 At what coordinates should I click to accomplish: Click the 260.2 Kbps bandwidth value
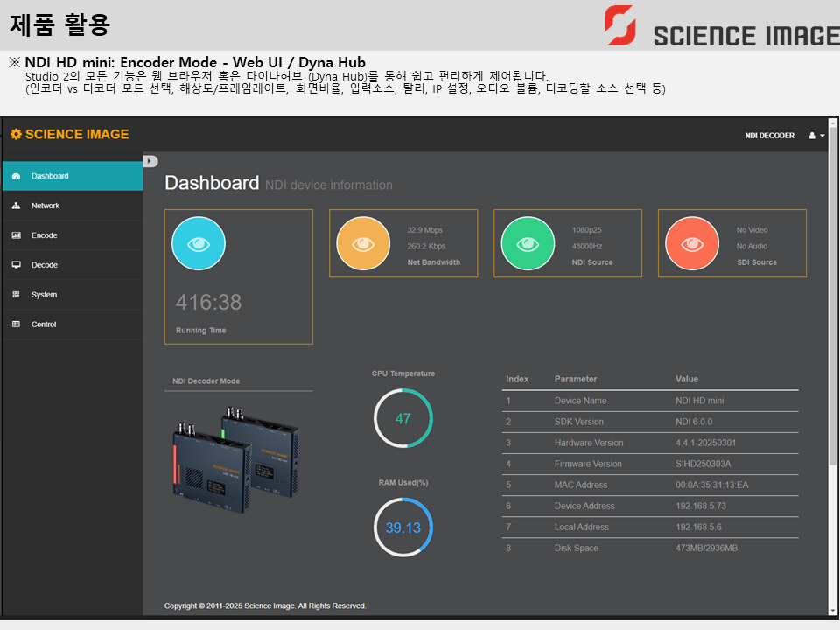[426, 246]
